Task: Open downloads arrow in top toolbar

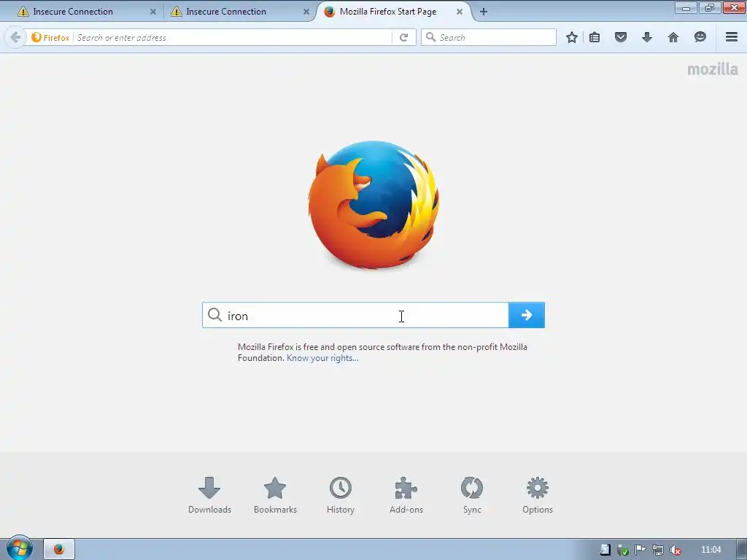Action: (x=647, y=37)
